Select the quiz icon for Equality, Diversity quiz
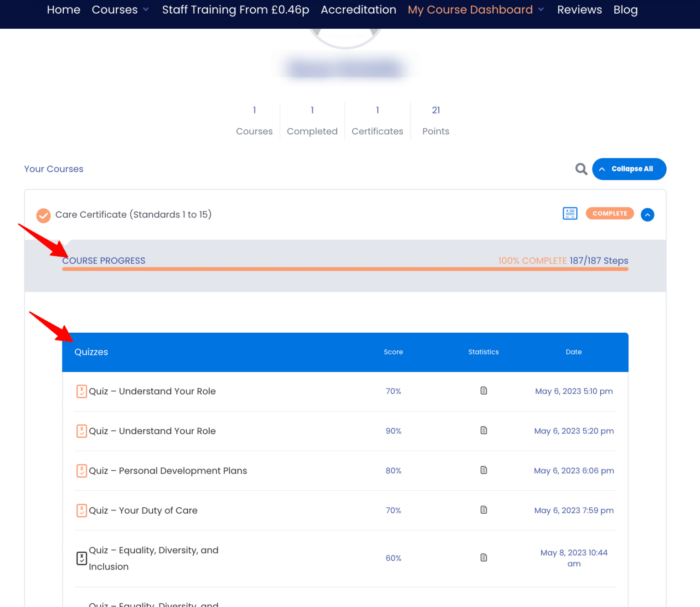This screenshot has width=700, height=607. [82, 558]
